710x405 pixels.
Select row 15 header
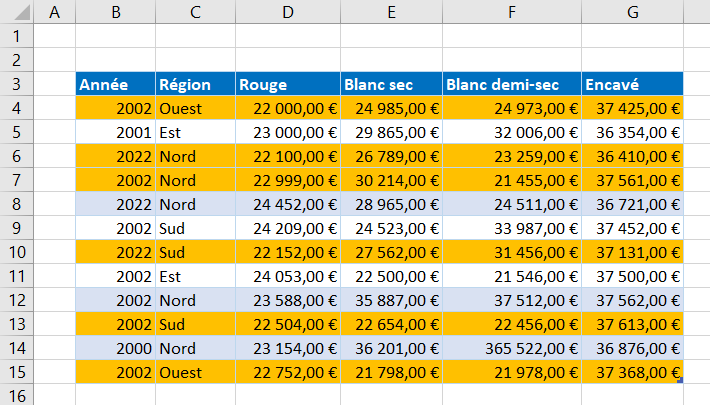tap(17, 372)
